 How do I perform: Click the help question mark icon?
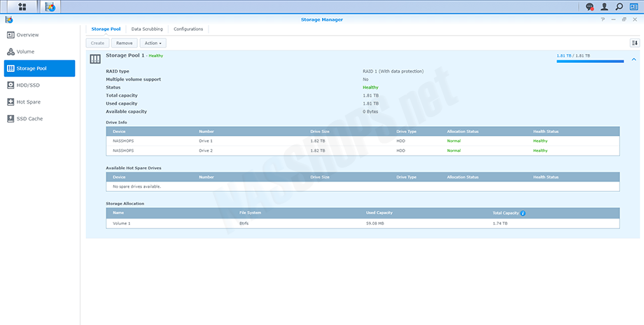(x=603, y=20)
